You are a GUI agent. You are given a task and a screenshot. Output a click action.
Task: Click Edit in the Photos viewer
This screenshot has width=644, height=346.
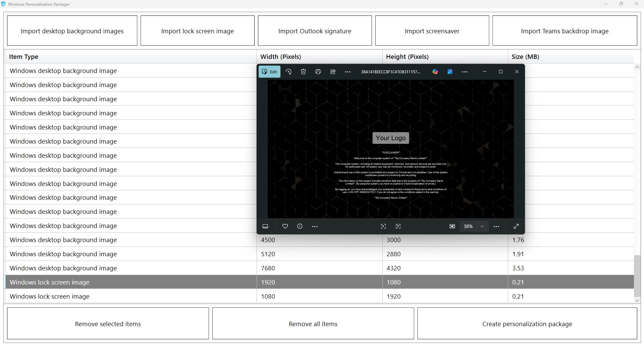click(269, 72)
